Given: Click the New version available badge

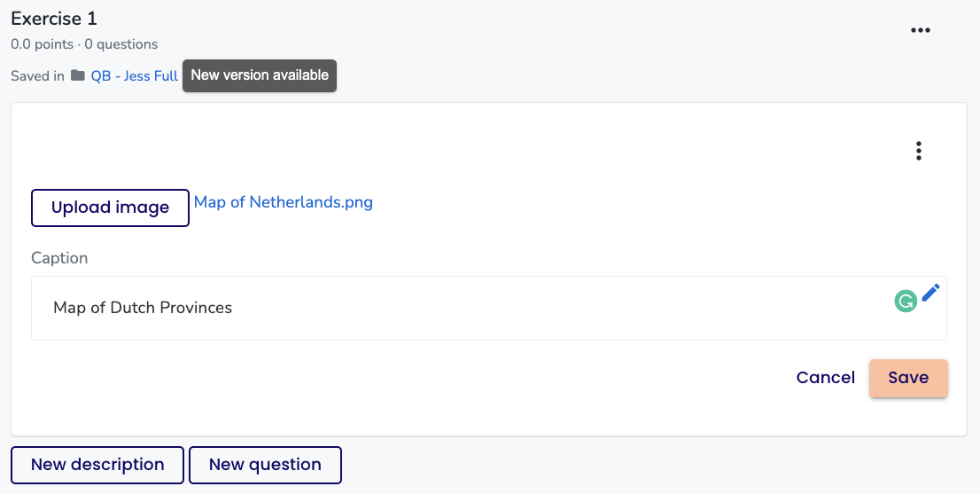Looking at the screenshot, I should click(260, 75).
